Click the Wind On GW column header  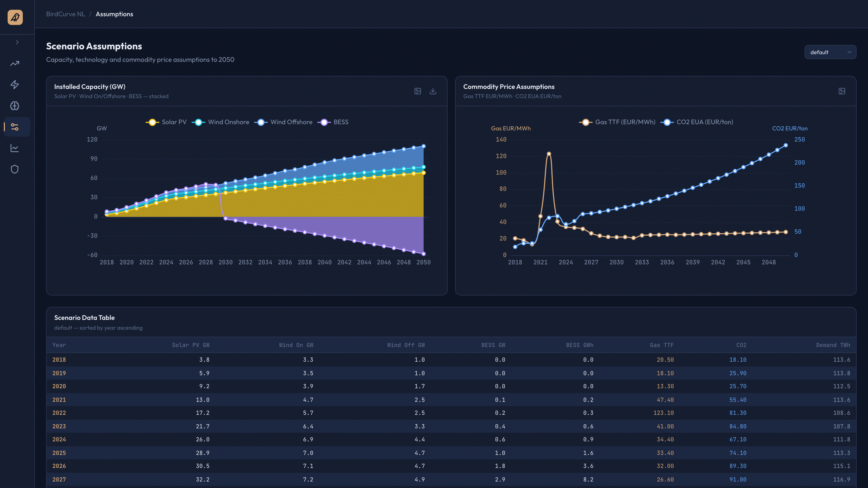tap(296, 345)
